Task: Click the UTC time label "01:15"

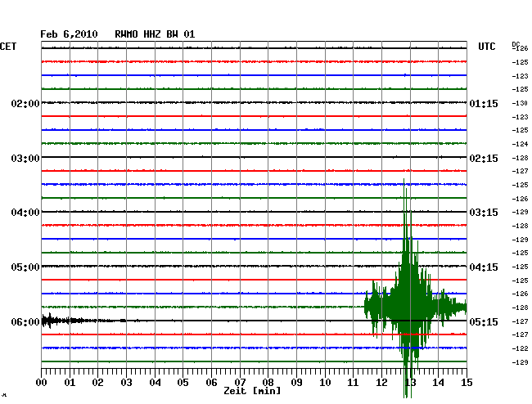Action: tap(484, 103)
